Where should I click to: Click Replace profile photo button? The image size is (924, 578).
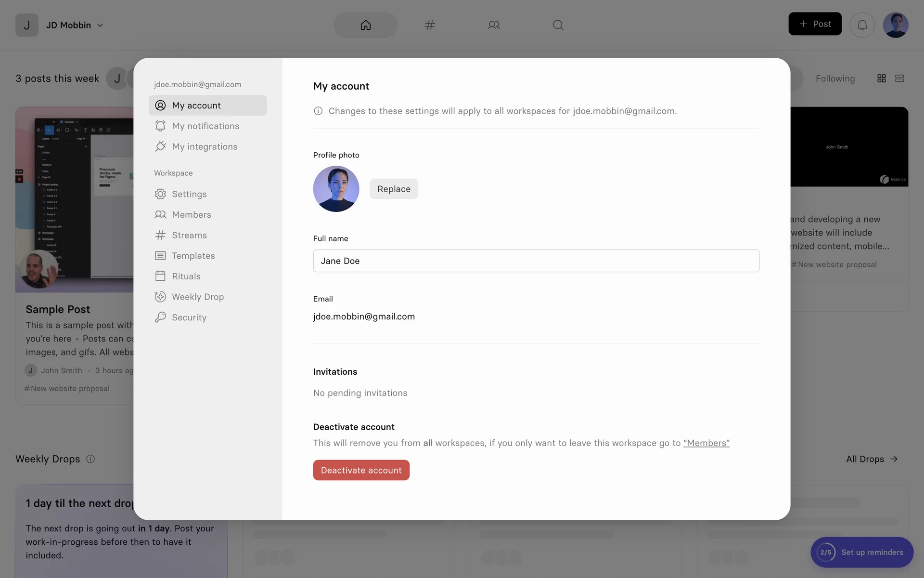pyautogui.click(x=394, y=189)
